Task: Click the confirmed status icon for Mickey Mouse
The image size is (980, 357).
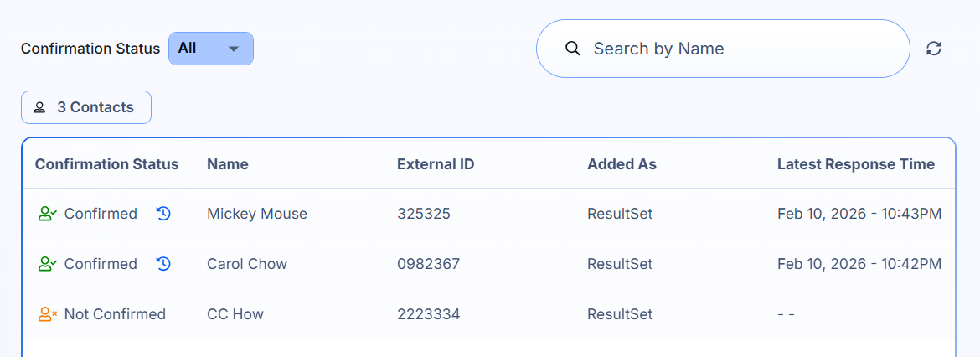Action: click(47, 214)
